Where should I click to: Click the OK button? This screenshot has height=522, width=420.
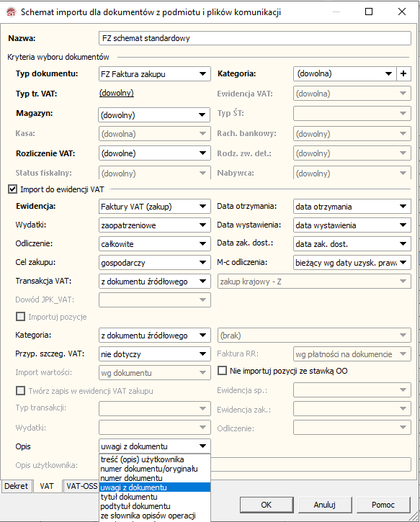[x=267, y=505]
